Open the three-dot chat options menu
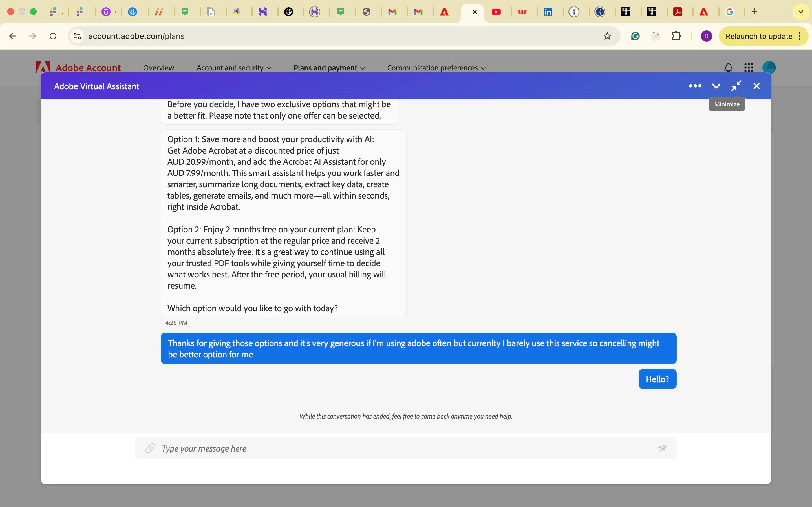 695,86
